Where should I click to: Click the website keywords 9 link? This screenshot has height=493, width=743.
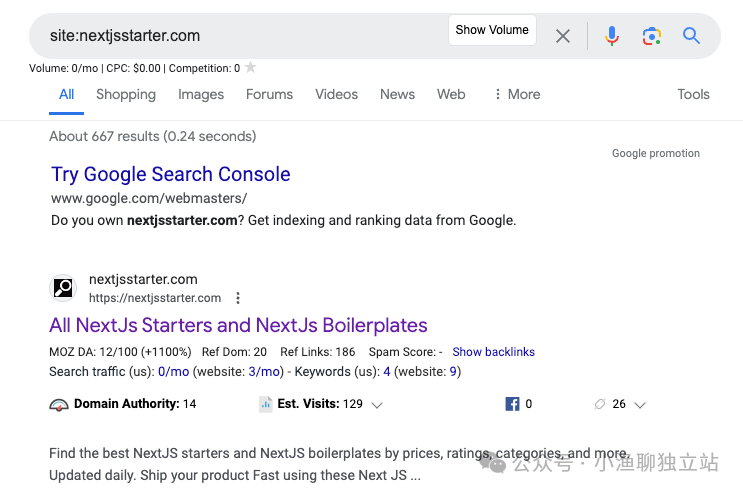pyautogui.click(x=453, y=372)
